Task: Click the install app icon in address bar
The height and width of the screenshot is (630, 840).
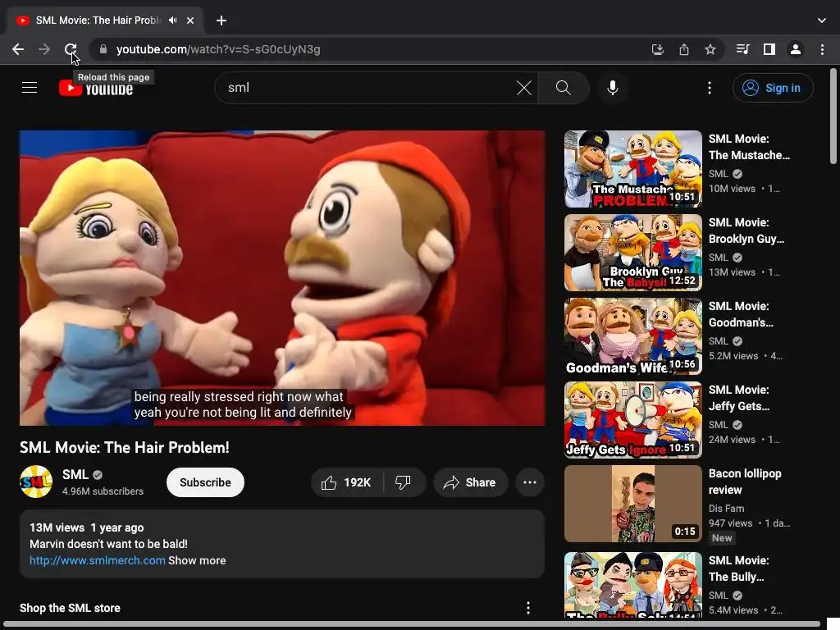Action: [657, 49]
